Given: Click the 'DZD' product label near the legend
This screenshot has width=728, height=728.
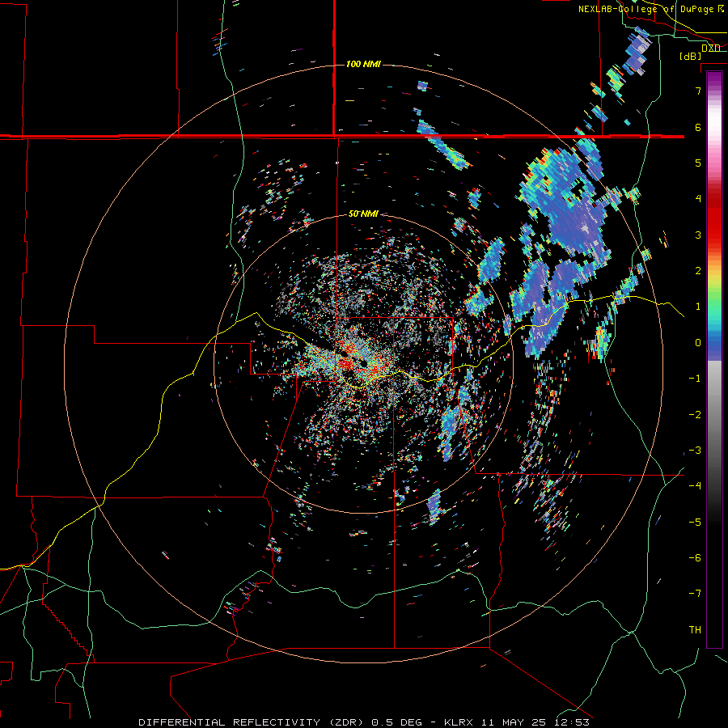Looking at the screenshot, I should tap(711, 49).
